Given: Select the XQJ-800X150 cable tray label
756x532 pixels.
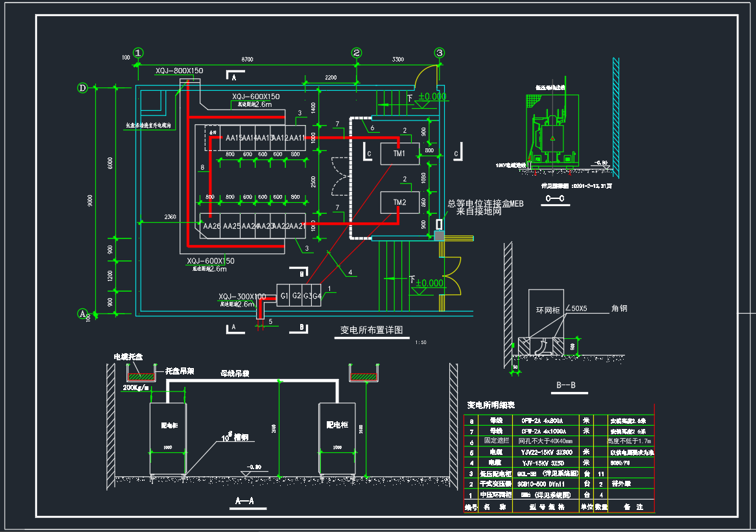Looking at the screenshot, I should tap(179, 71).
